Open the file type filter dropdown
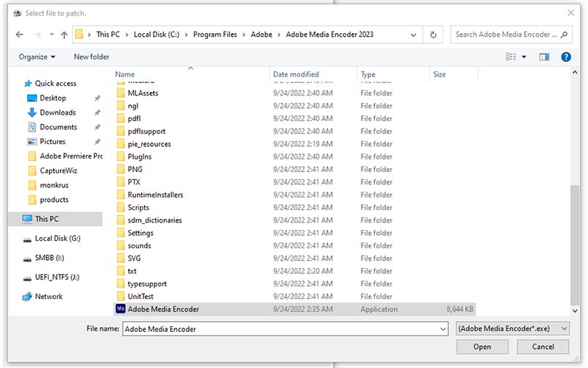The width and height of the screenshot is (588, 368). 512,328
